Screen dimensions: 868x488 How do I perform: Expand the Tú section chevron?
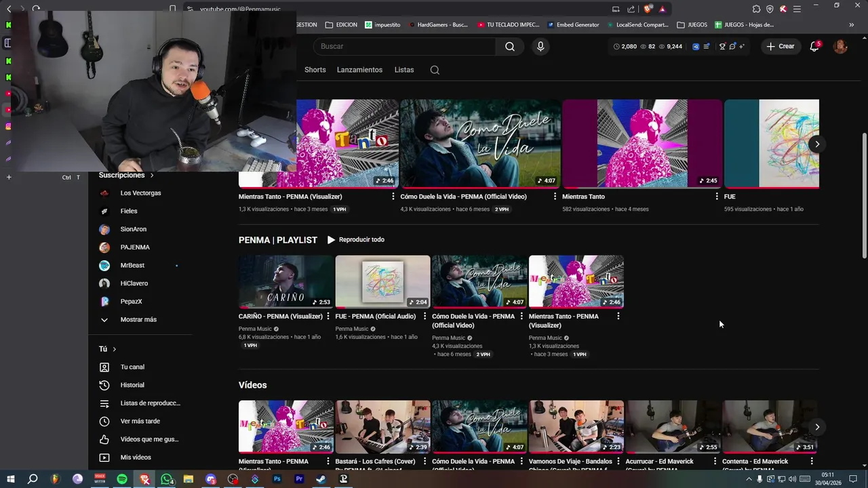pos(114,349)
